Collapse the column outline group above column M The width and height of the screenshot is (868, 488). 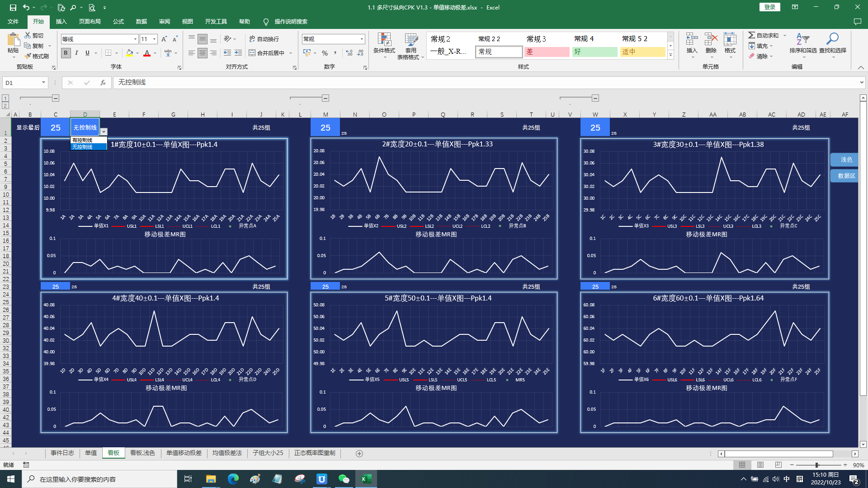[325, 98]
